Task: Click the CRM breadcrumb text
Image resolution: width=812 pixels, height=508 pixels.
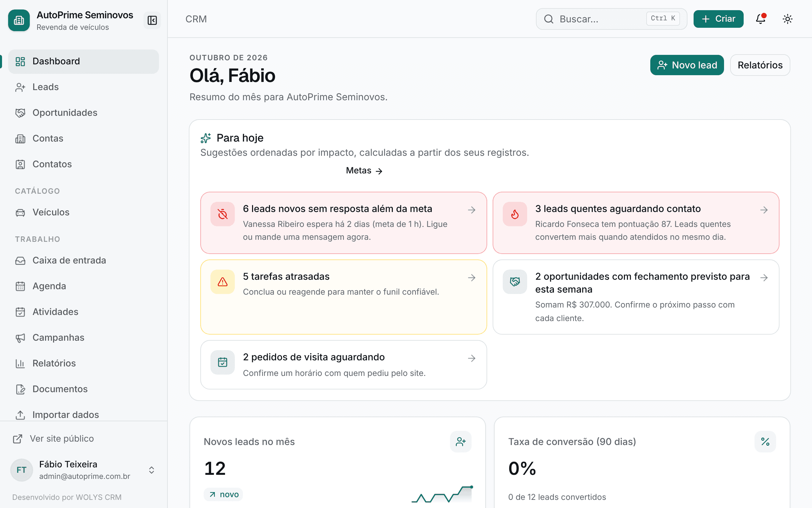Action: coord(196,19)
